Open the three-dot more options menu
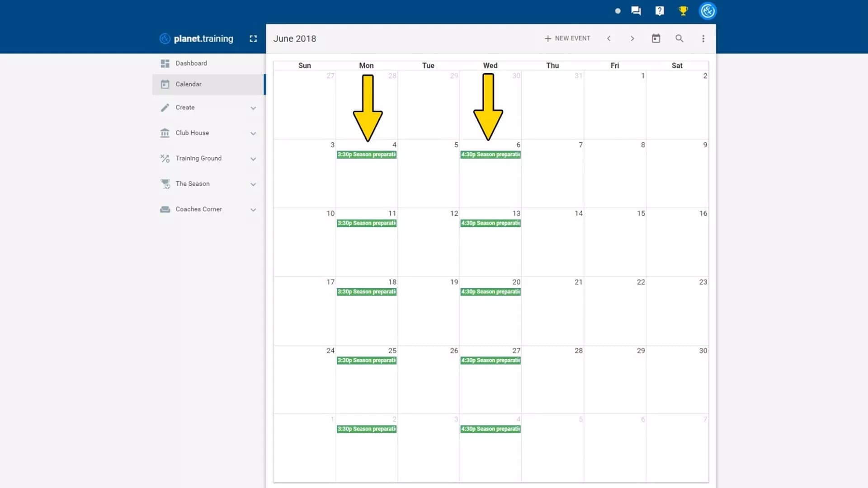 [x=703, y=39]
